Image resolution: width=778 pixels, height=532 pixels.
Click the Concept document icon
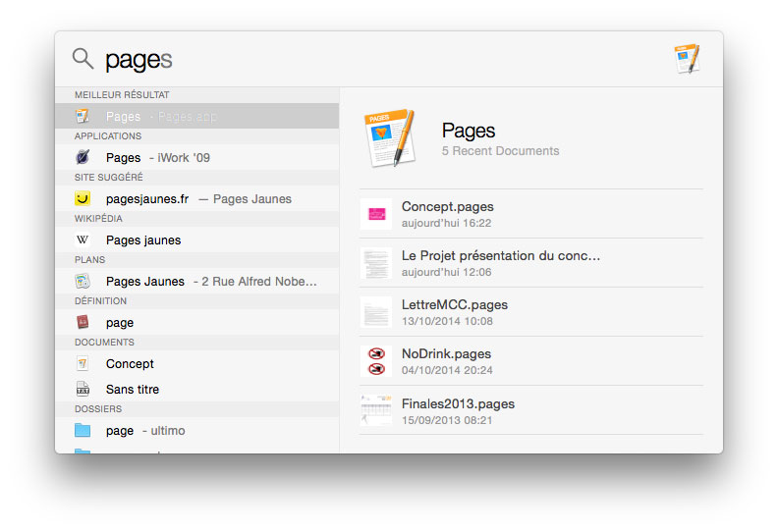(83, 363)
